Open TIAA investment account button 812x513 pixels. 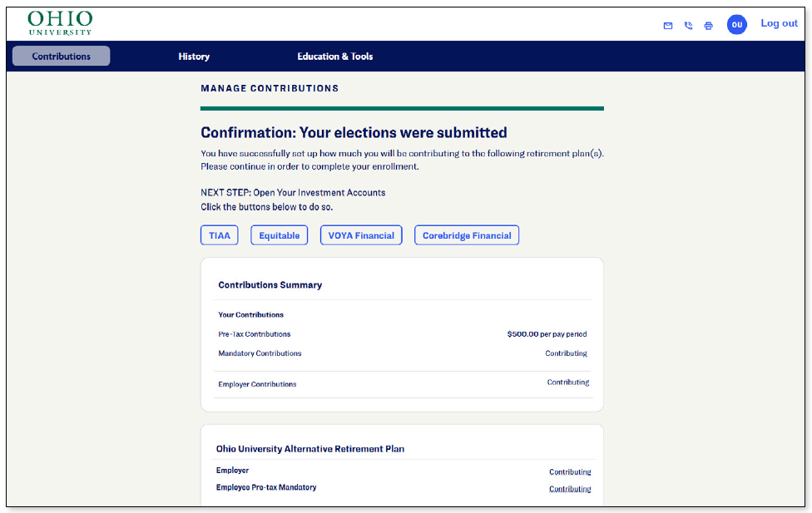(x=219, y=235)
